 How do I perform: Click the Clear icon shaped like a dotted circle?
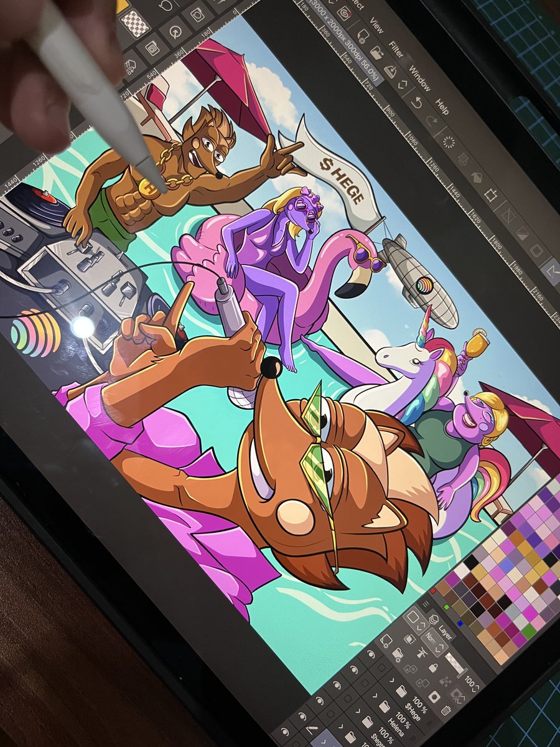pos(449,142)
